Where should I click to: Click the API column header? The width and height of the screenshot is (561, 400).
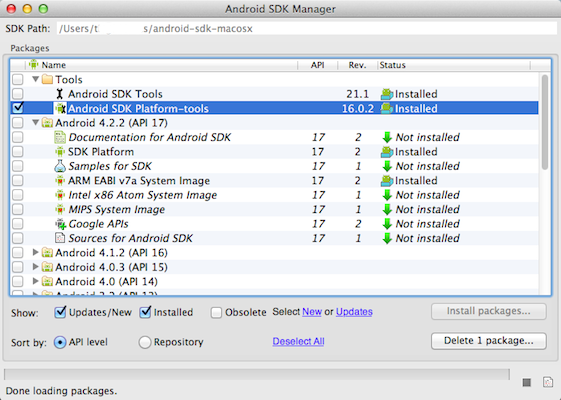click(x=317, y=65)
